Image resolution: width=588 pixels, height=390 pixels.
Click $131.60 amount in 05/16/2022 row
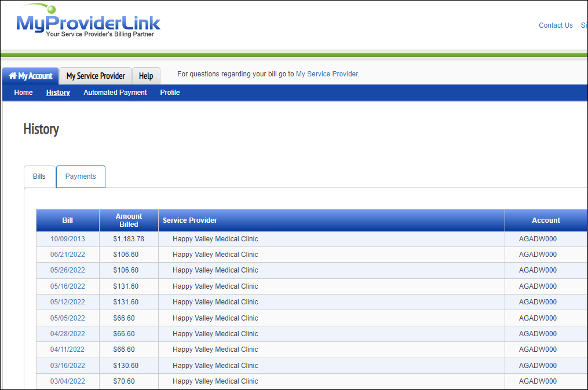click(126, 286)
